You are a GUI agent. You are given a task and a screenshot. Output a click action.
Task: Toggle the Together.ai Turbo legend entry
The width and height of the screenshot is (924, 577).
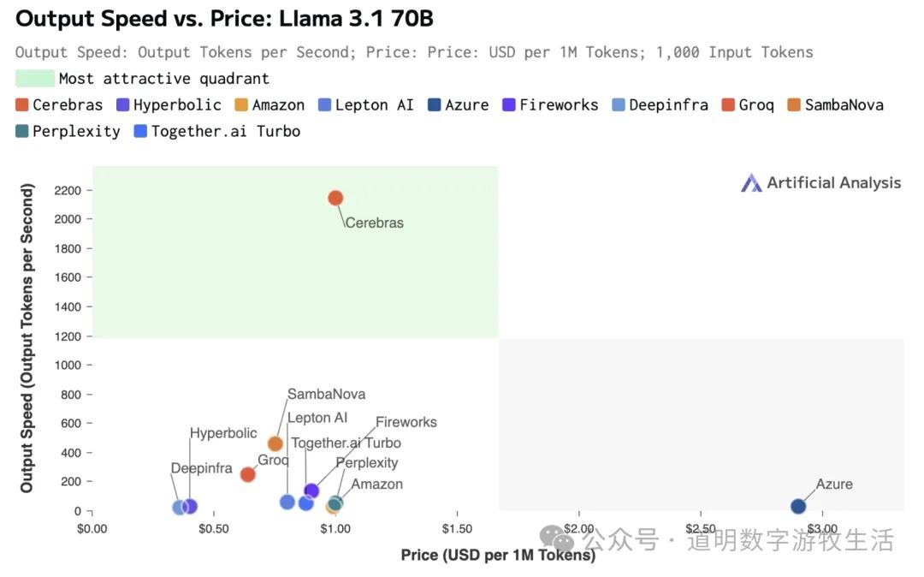(x=216, y=132)
